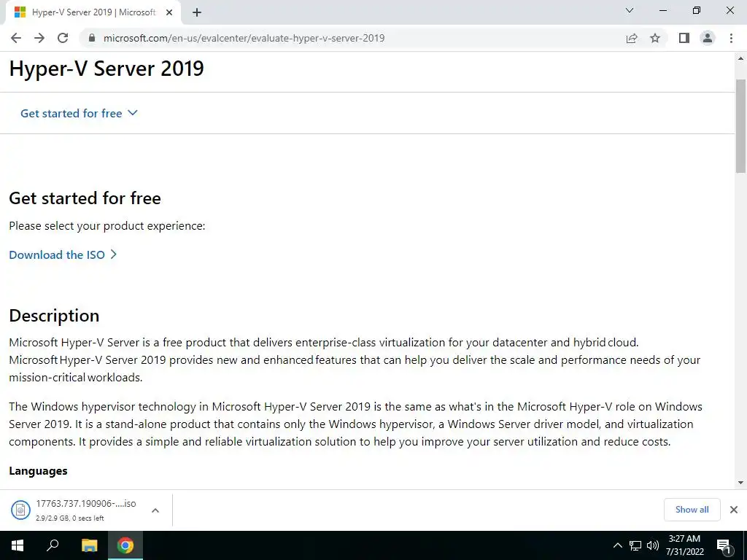Click the Hyper-V Server 2019 page heading
The image size is (747, 560).
(x=107, y=69)
